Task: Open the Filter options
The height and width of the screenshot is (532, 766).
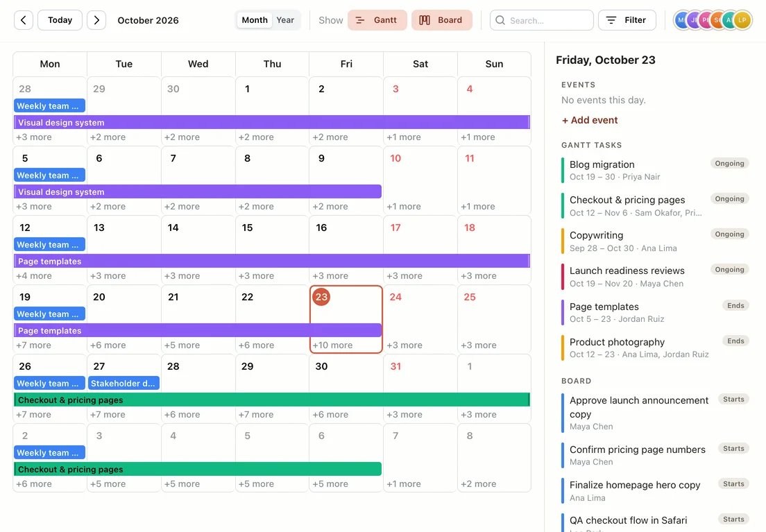Action: pos(627,20)
